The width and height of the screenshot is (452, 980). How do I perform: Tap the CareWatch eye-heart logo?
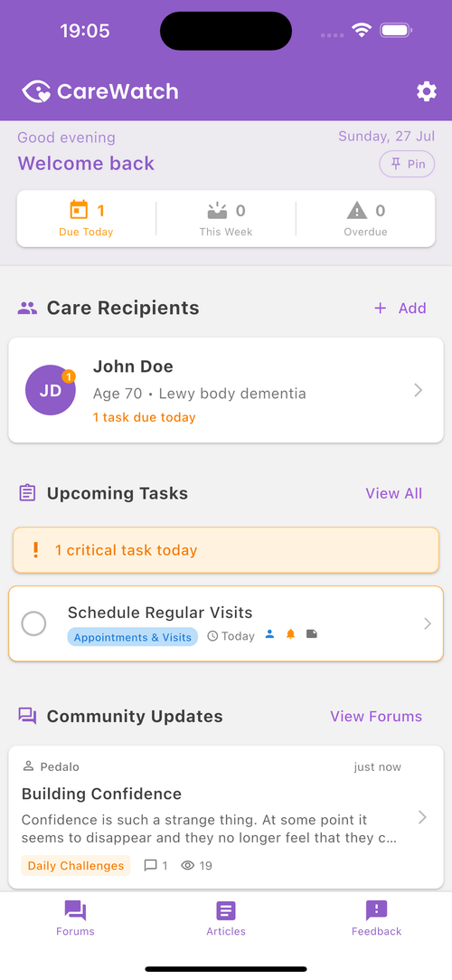tap(36, 92)
